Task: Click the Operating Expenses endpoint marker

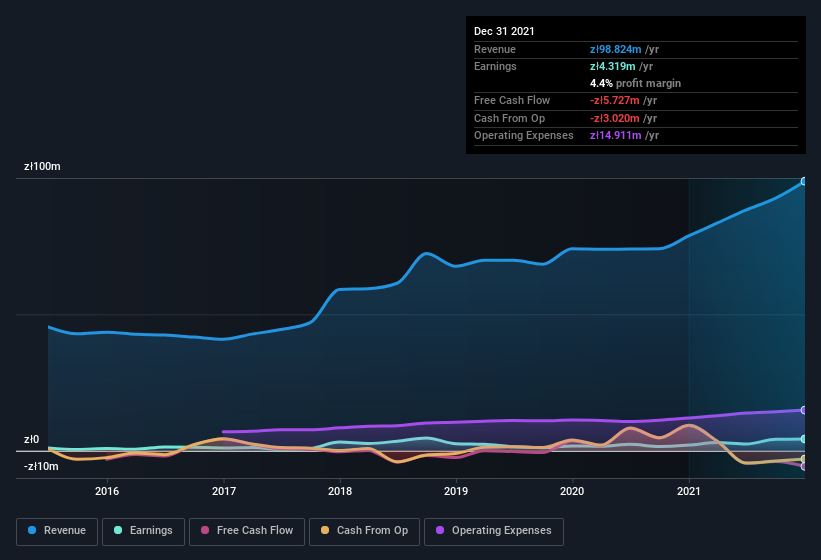Action: coord(803,410)
